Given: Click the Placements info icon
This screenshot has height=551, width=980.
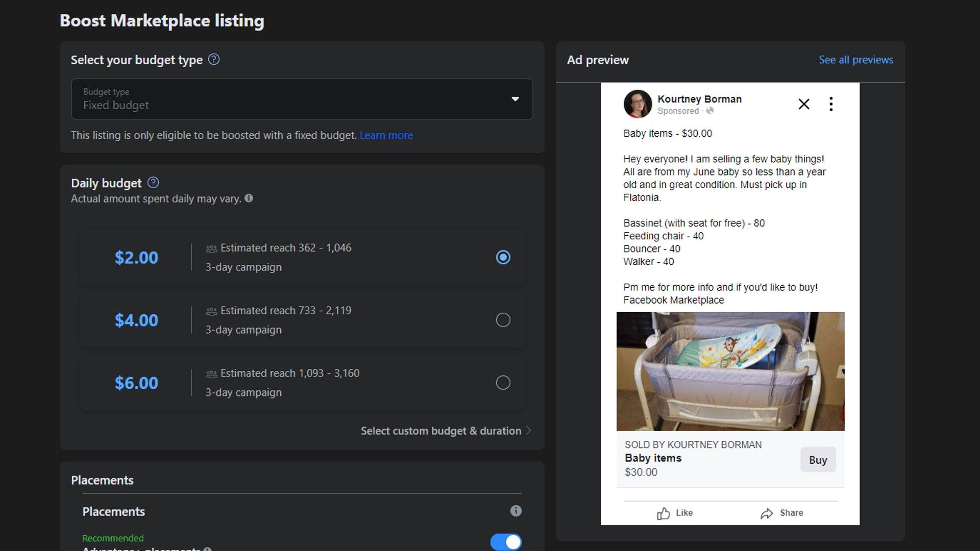Looking at the screenshot, I should tap(516, 511).
